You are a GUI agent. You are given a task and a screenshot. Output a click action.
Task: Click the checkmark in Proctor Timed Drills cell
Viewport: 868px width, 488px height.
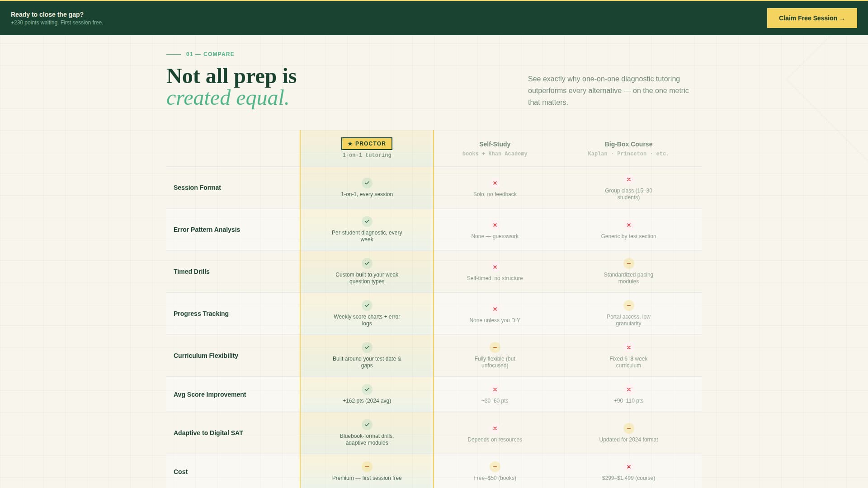tap(367, 263)
